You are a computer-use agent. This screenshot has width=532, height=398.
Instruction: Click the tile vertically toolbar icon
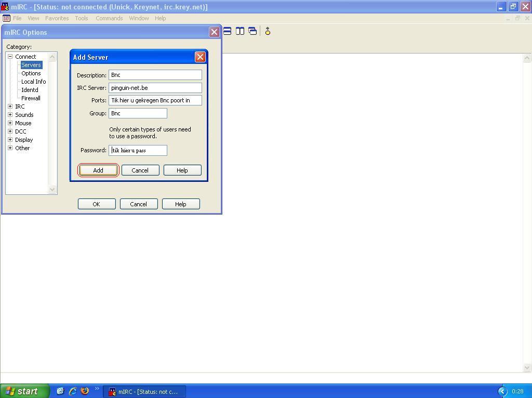click(240, 31)
